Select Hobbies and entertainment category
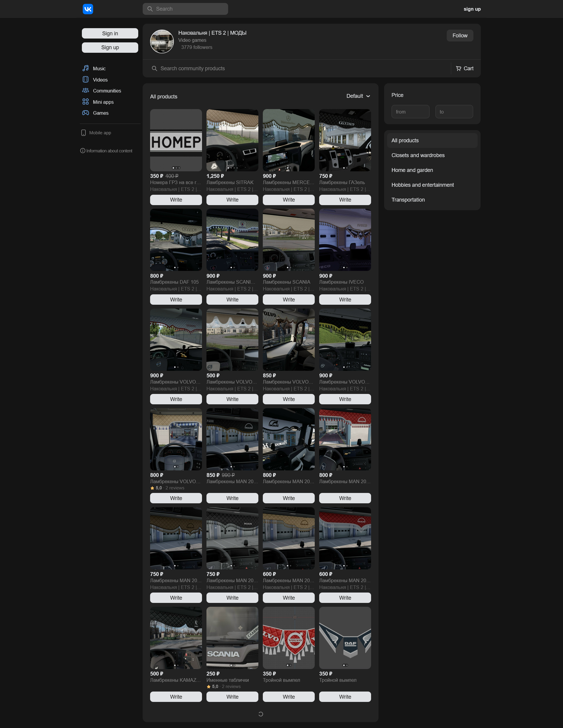This screenshot has width=563, height=728. point(432,185)
